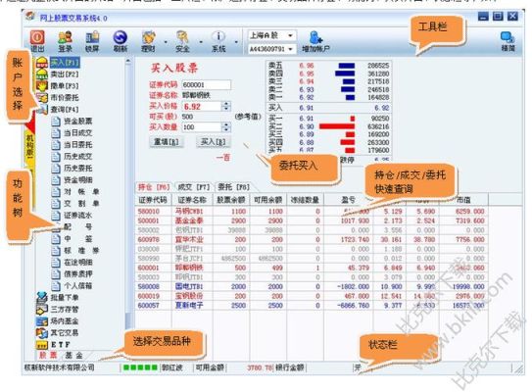Select the 股票 tab below the tree
532x392 pixels.
click(x=48, y=356)
